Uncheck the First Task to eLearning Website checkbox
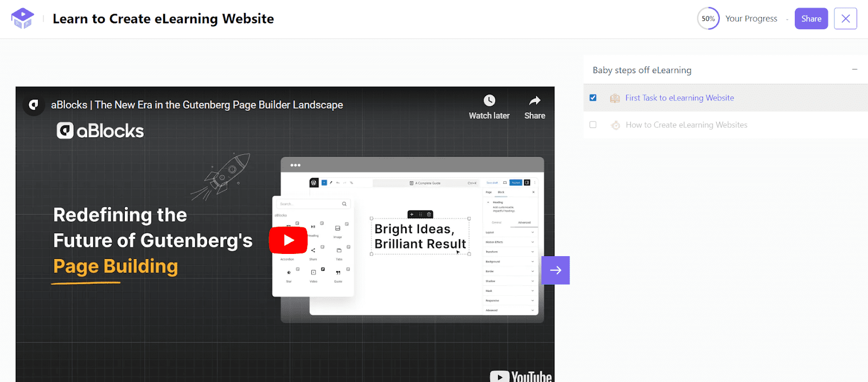This screenshot has width=868, height=382. [x=593, y=98]
